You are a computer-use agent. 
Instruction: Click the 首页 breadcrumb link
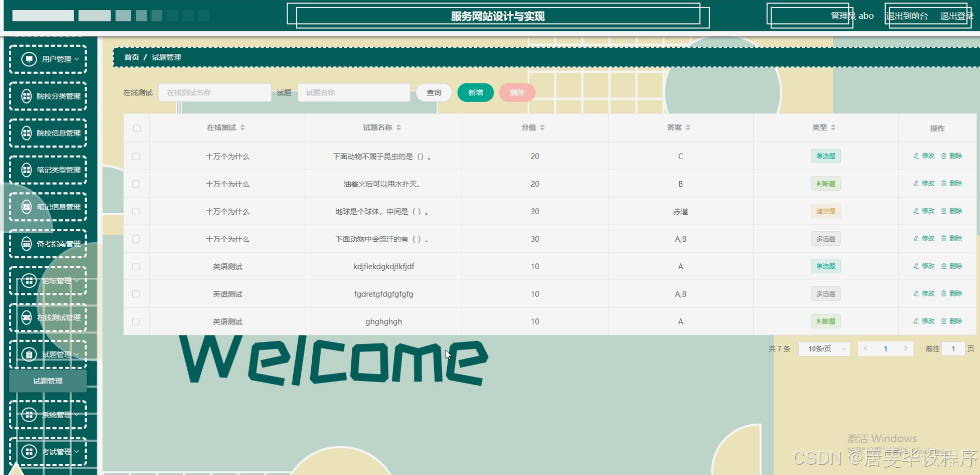point(132,57)
